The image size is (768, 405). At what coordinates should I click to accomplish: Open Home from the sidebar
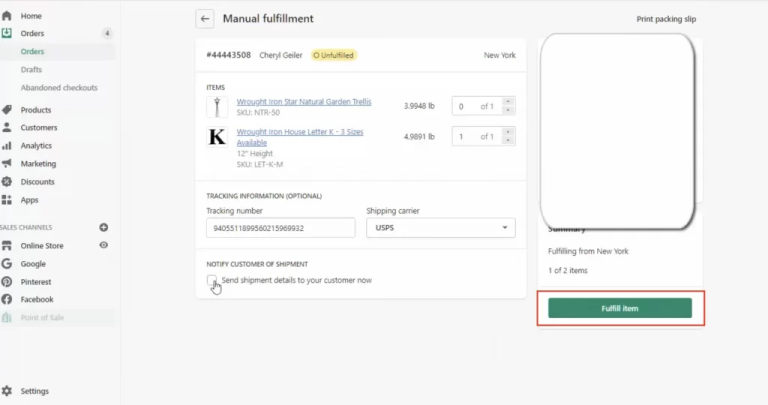click(31, 16)
